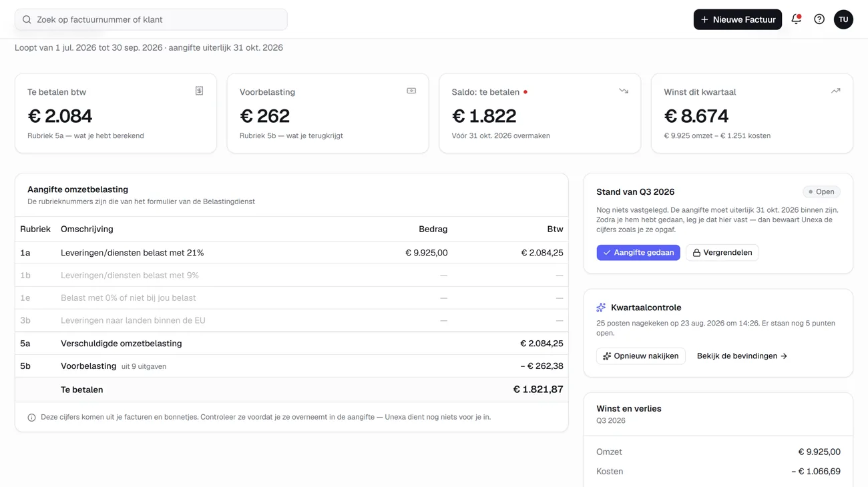
Task: Click the btw value € 2.084,25 in row 1a
Action: (x=542, y=253)
